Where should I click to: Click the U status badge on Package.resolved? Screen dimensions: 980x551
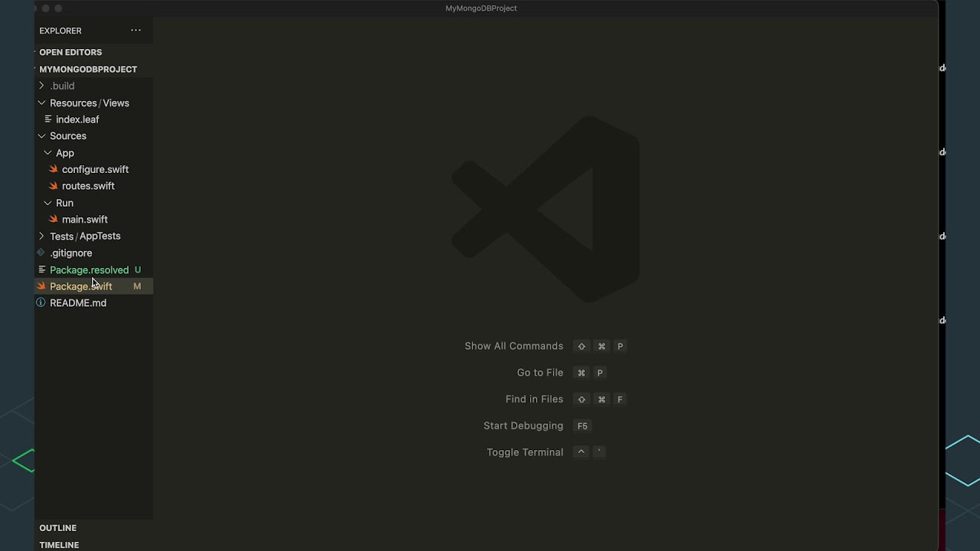[138, 269]
